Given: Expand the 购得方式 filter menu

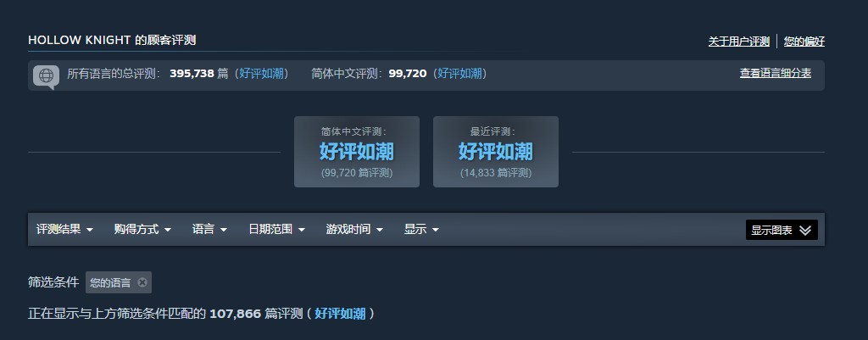Looking at the screenshot, I should [142, 229].
